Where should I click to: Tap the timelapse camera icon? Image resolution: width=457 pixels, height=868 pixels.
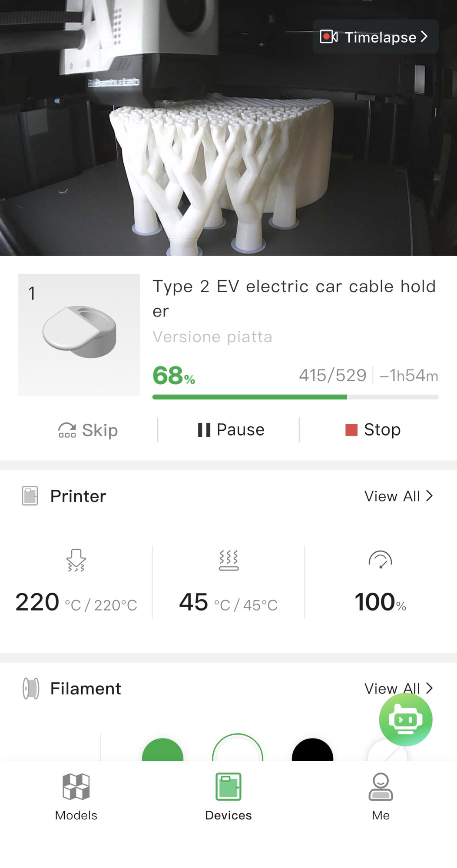[x=328, y=37]
